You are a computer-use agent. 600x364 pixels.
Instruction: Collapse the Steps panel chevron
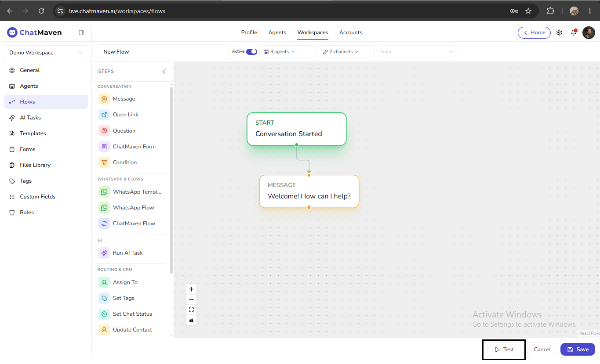[x=164, y=71]
